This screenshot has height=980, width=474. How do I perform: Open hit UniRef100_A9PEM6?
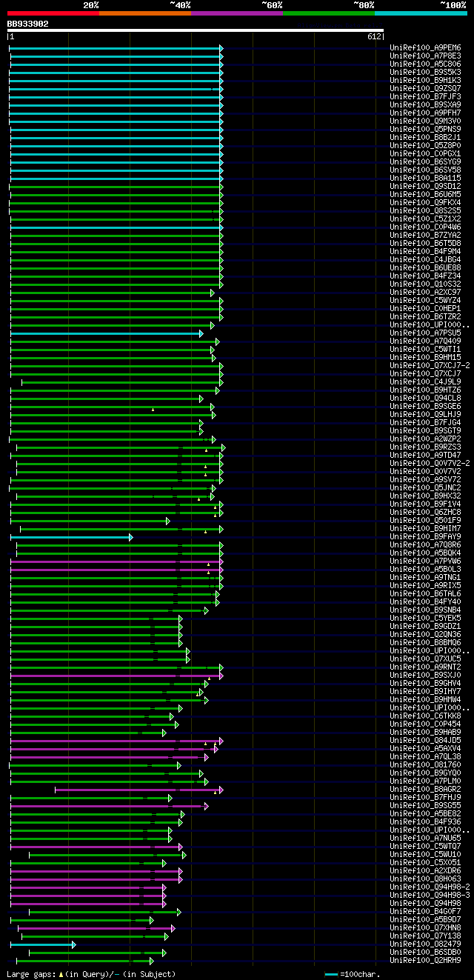click(x=425, y=47)
